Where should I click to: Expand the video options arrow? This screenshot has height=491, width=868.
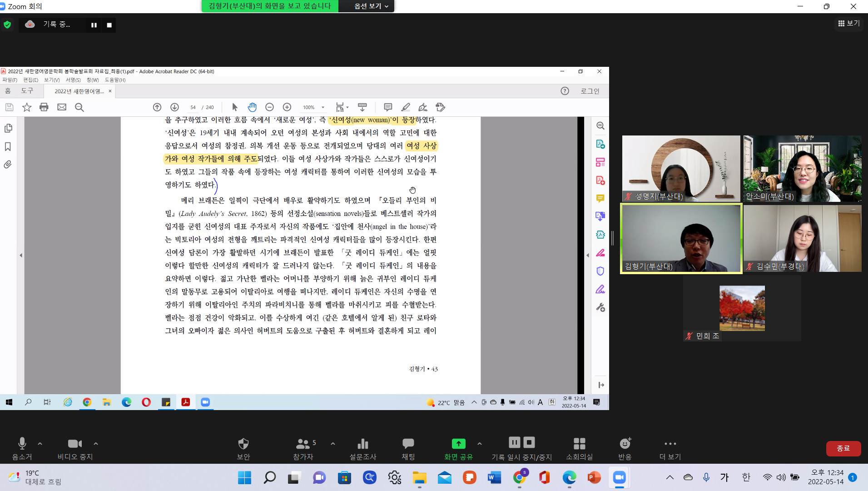point(96,444)
